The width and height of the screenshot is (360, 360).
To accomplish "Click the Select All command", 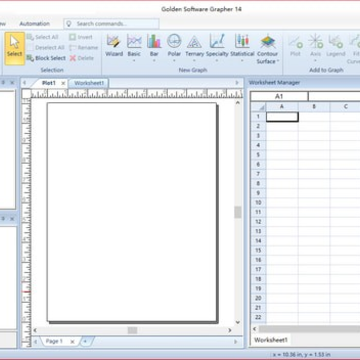I will click(x=42, y=37).
